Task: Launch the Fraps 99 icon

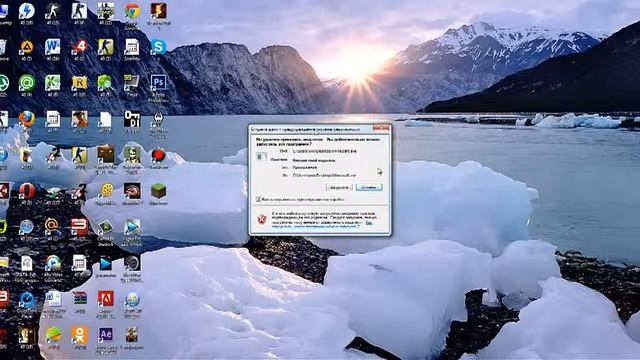Action: 132,82
